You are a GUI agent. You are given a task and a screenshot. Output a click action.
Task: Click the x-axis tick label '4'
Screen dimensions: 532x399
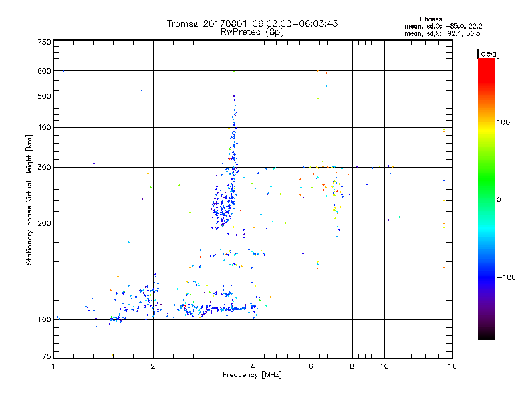[x=253, y=366]
